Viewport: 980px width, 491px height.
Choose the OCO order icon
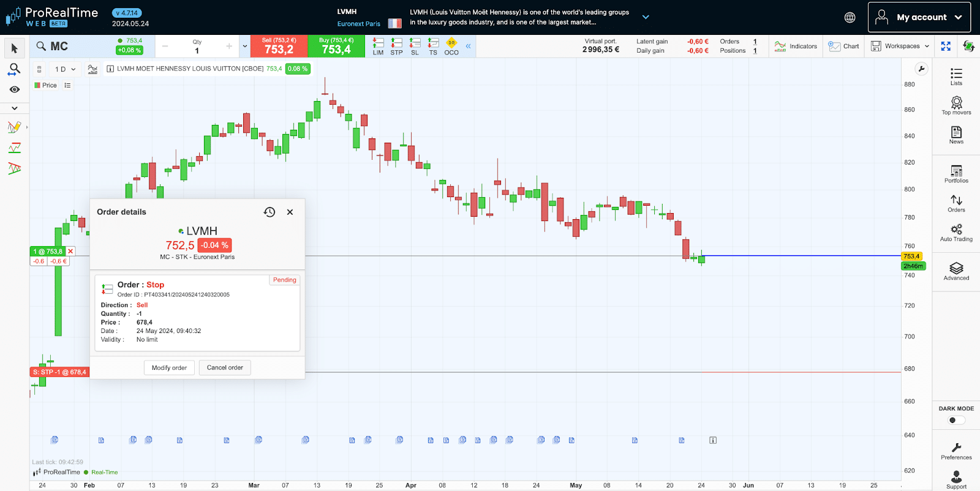[451, 47]
